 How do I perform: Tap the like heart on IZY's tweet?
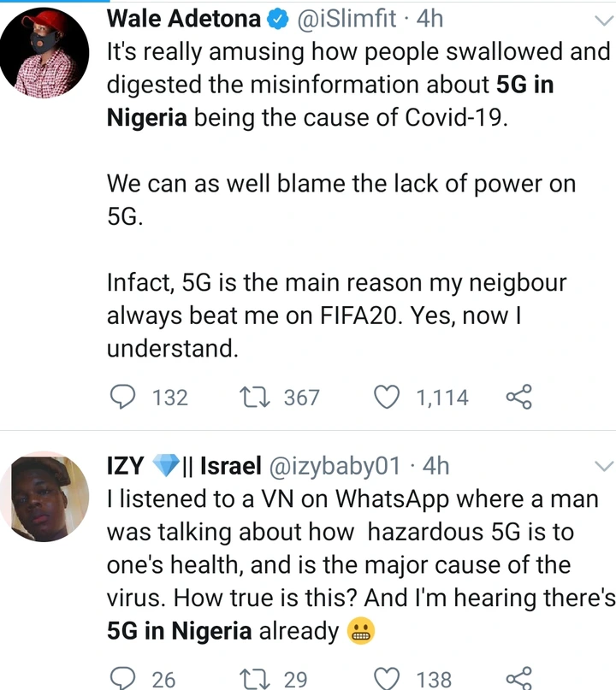(387, 678)
